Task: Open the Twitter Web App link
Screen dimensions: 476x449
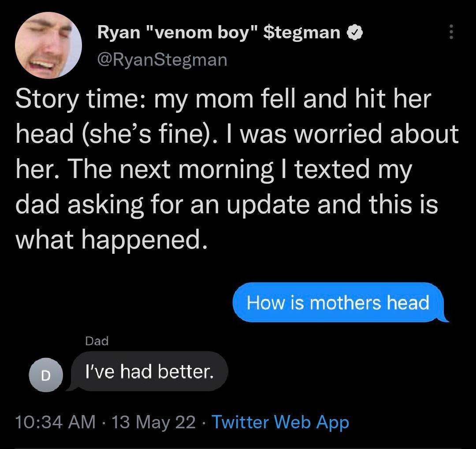Action: 282,422
